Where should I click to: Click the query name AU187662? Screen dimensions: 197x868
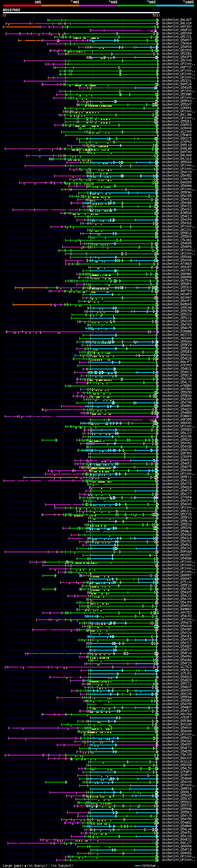(x=11, y=10)
